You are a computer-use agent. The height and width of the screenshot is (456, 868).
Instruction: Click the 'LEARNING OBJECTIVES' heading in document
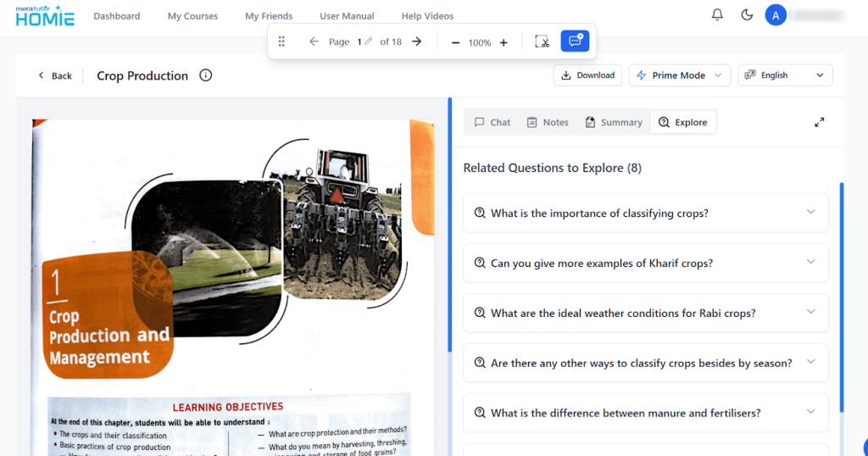[227, 408]
